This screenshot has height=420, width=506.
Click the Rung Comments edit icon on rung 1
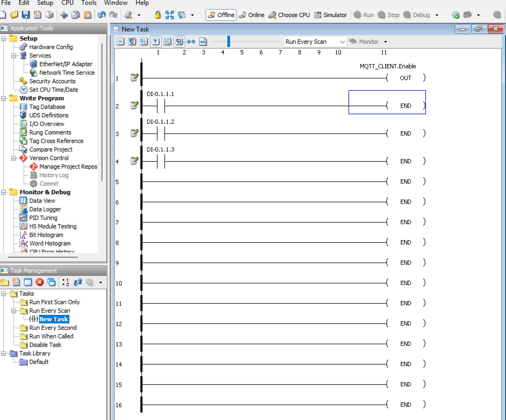click(x=135, y=78)
